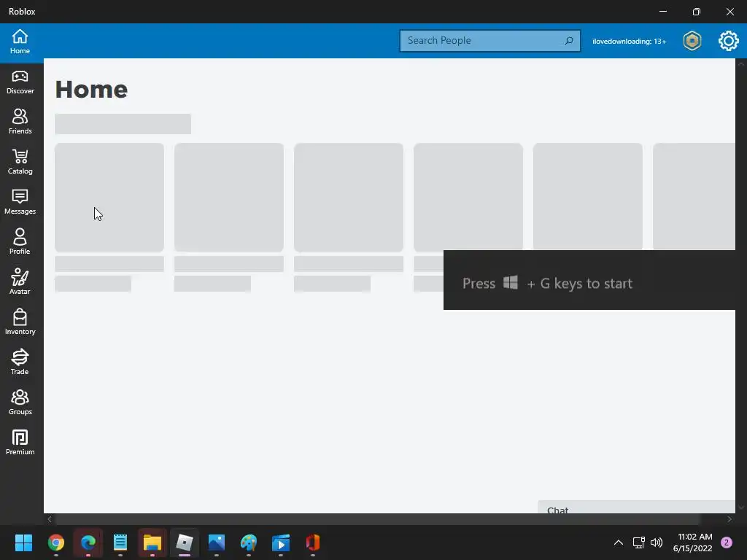Open Microsoft Office from taskbar
Screen dimensions: 747x560
click(312, 542)
